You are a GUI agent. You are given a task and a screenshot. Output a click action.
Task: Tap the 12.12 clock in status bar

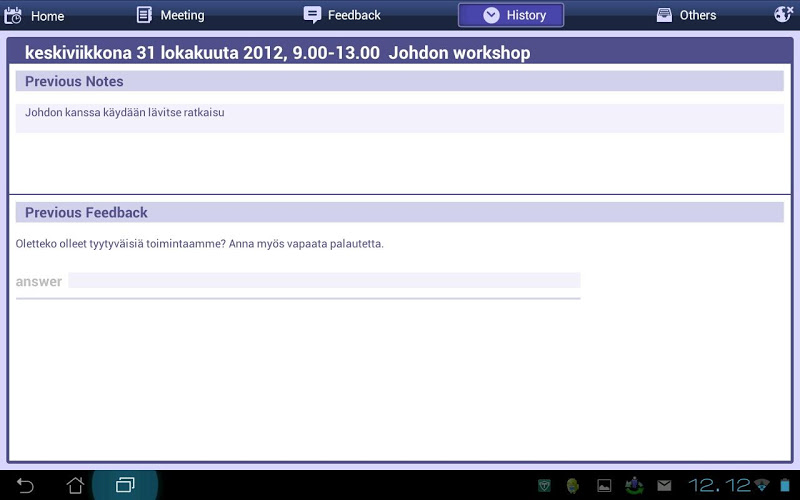pyautogui.click(x=720, y=485)
